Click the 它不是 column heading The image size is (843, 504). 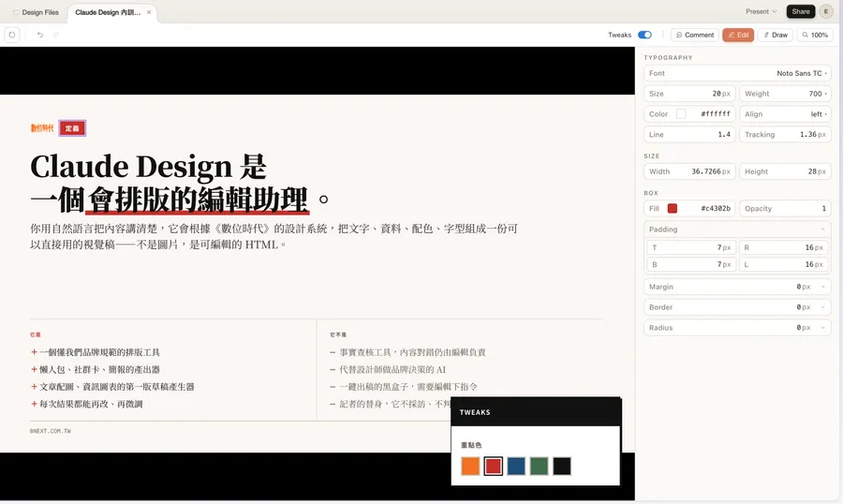coord(338,334)
